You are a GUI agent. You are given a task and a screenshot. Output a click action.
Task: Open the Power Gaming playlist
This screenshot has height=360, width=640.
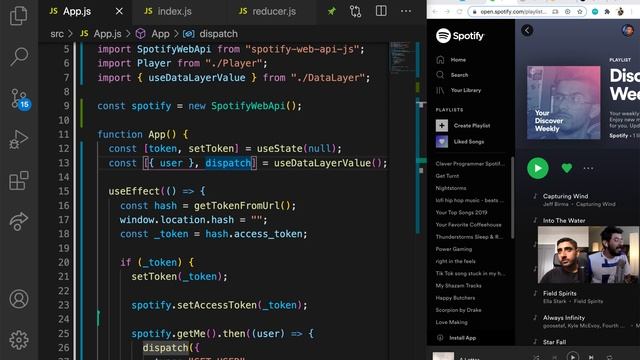click(x=453, y=249)
